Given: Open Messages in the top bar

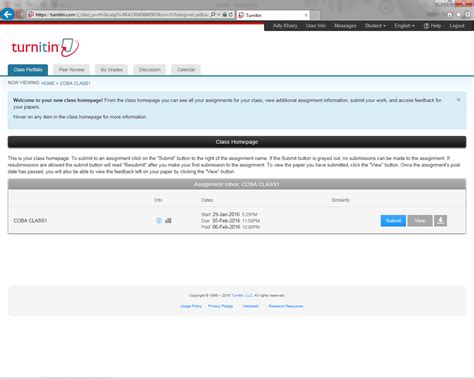Looking at the screenshot, I should point(345,26).
